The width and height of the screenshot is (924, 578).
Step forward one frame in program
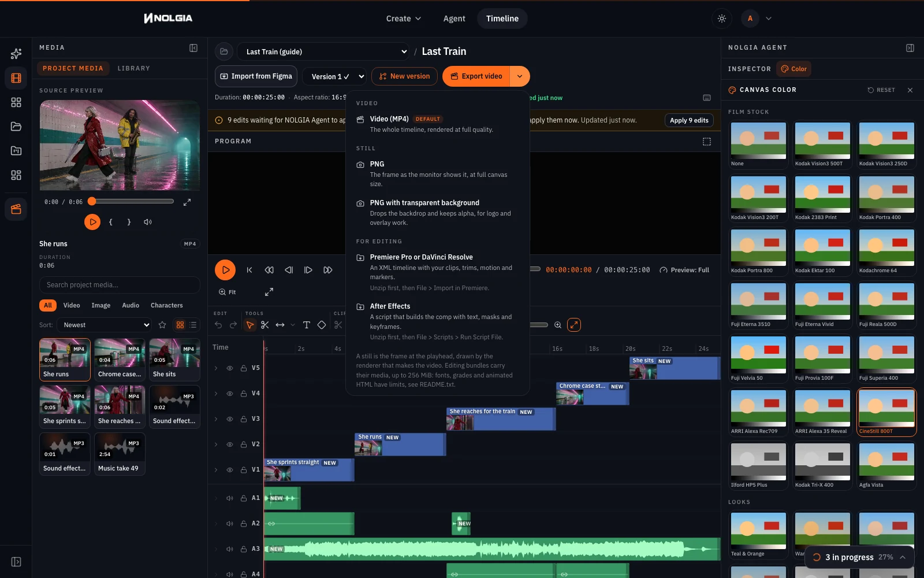point(308,270)
